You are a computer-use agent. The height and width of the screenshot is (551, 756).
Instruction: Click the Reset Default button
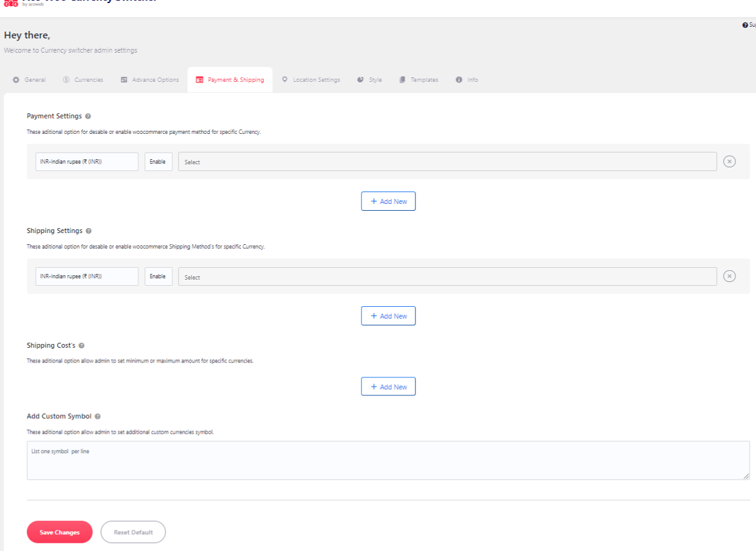133,532
